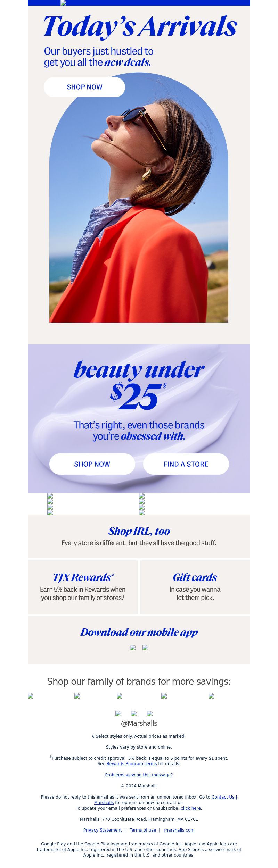Click the third social media icon above @Marshalls
Image resolution: width=278 pixels, height=868 pixels.
pyautogui.click(x=150, y=713)
